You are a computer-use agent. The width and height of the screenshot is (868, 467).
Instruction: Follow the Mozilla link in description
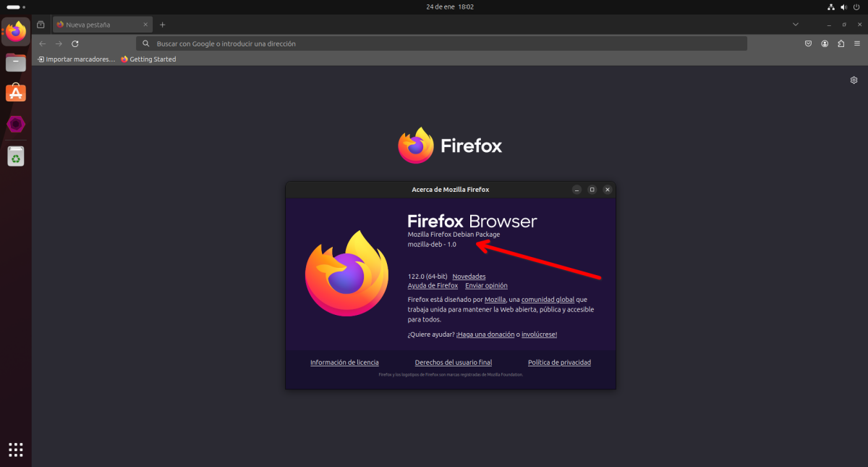click(495, 300)
